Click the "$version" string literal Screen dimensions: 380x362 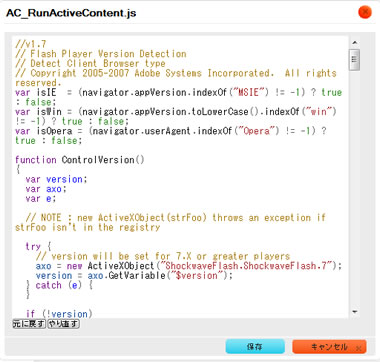196,276
